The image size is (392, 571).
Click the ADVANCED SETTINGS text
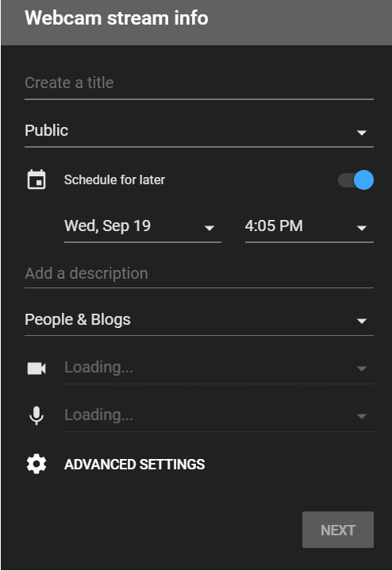click(134, 465)
